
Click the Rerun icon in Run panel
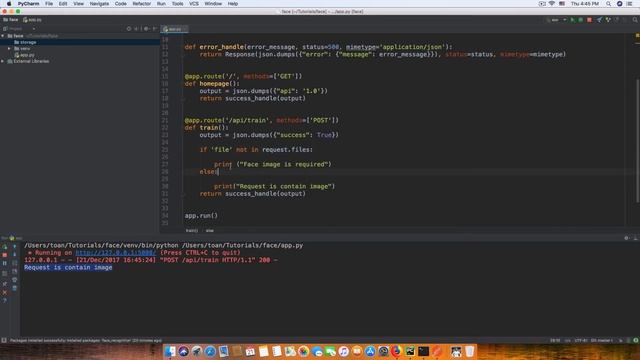5,247
